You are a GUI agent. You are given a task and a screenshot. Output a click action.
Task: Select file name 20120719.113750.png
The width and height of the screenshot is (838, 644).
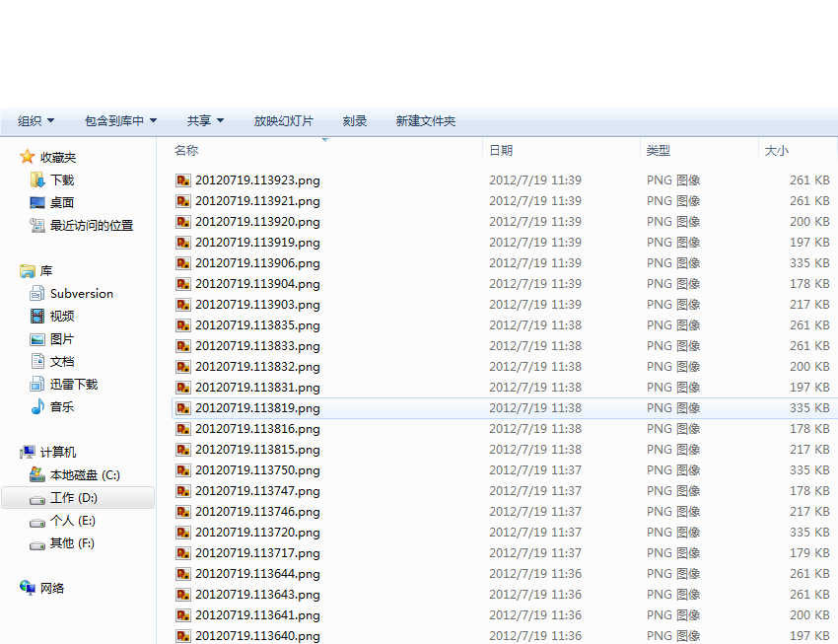[x=257, y=470]
